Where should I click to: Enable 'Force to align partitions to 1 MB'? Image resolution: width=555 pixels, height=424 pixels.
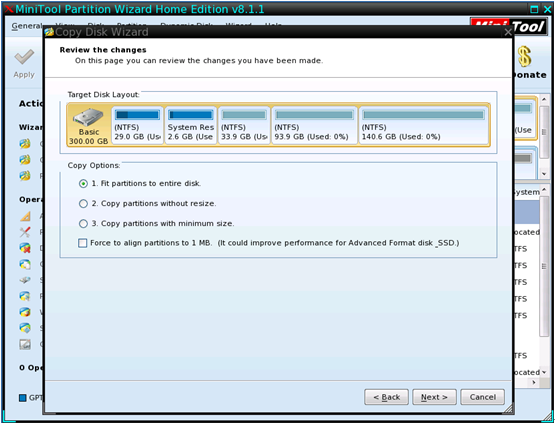pyautogui.click(x=82, y=243)
